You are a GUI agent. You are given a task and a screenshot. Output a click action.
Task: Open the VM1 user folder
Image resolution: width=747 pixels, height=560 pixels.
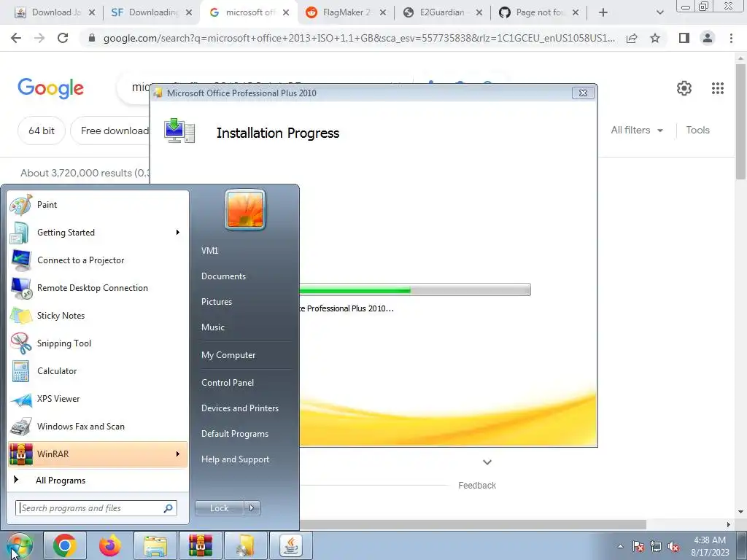coord(209,251)
